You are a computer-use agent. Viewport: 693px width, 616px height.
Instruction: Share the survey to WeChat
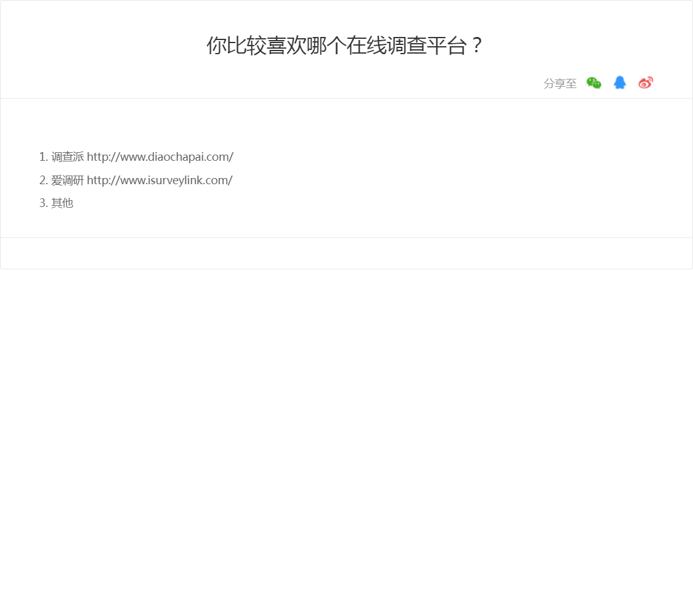point(594,83)
